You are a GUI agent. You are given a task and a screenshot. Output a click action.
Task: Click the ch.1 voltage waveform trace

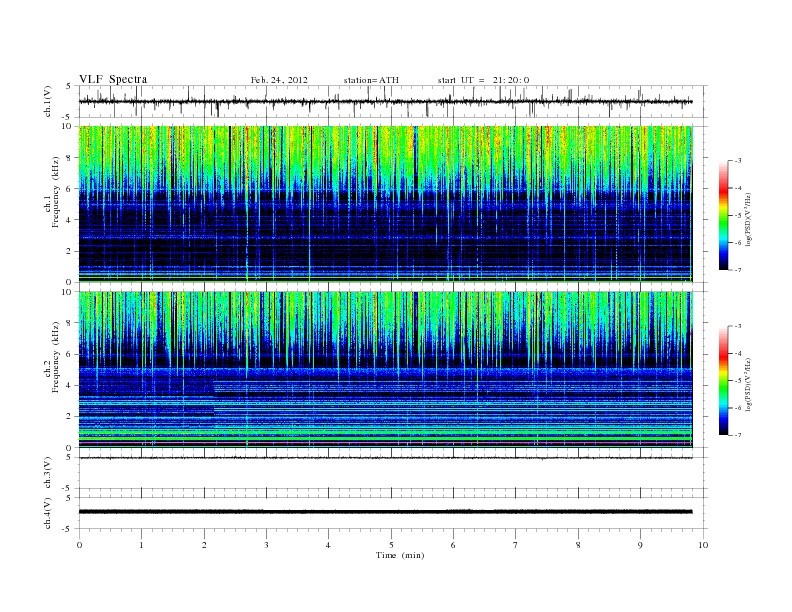(x=385, y=101)
